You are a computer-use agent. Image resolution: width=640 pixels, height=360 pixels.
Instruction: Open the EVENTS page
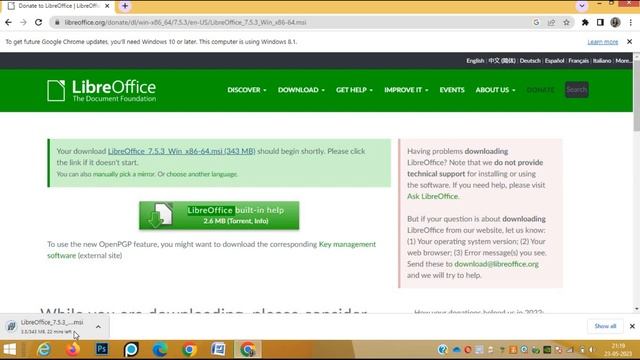pos(452,90)
